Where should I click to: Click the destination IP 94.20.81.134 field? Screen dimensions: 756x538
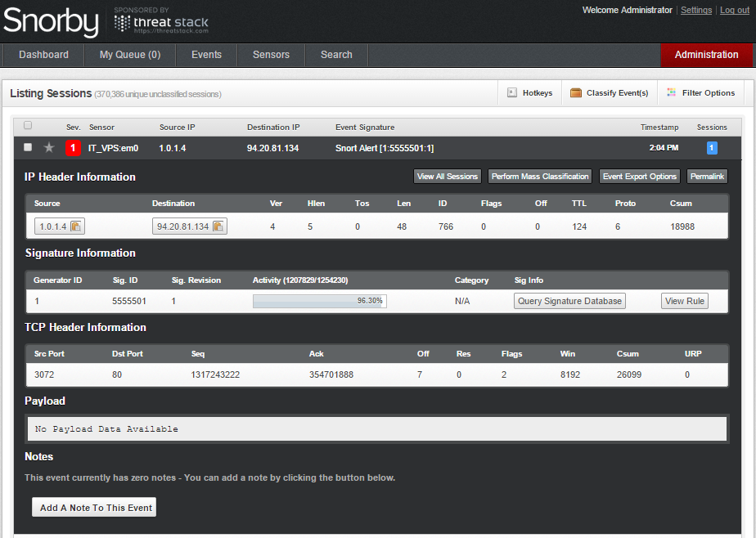[x=190, y=226]
